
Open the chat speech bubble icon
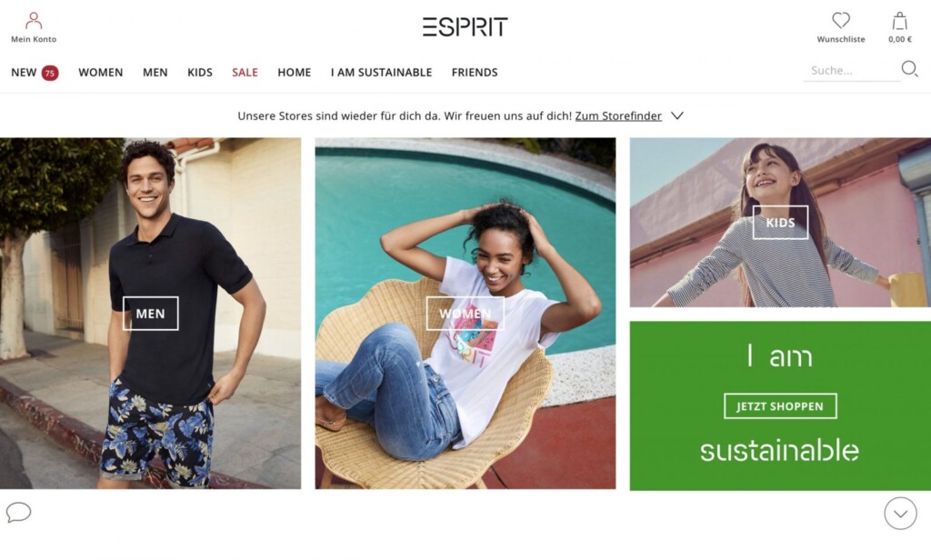coord(18,512)
